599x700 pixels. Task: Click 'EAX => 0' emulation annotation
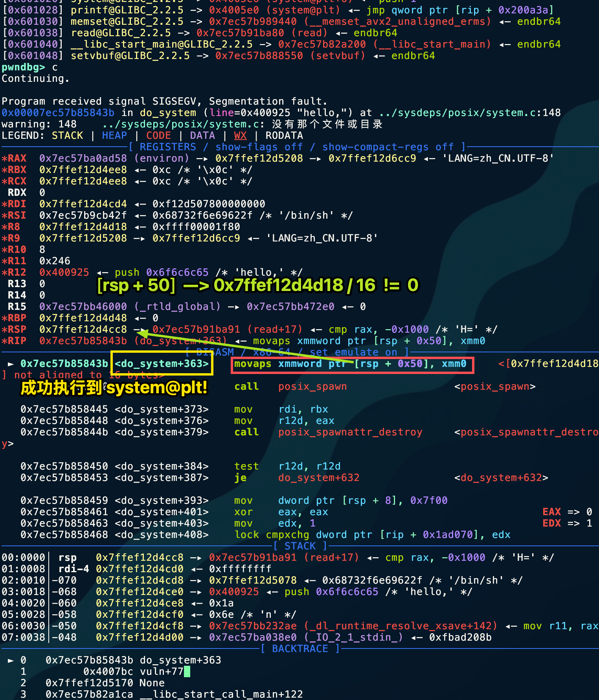[x=567, y=512]
